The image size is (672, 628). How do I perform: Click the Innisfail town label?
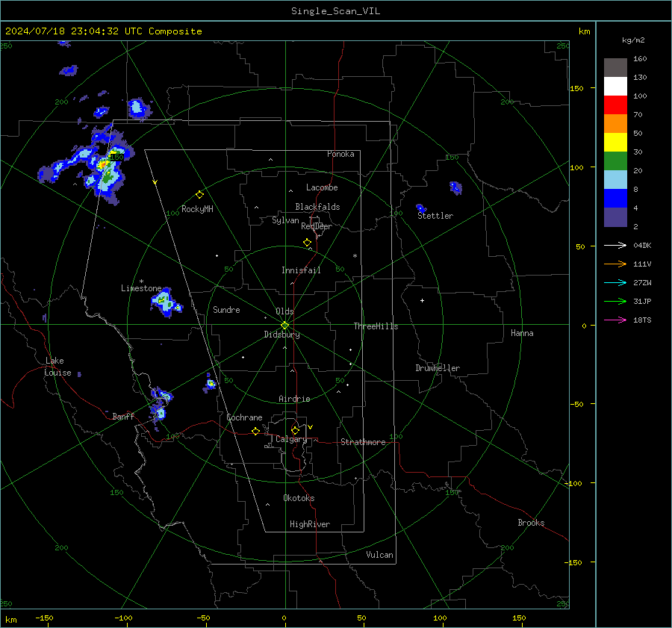301,270
